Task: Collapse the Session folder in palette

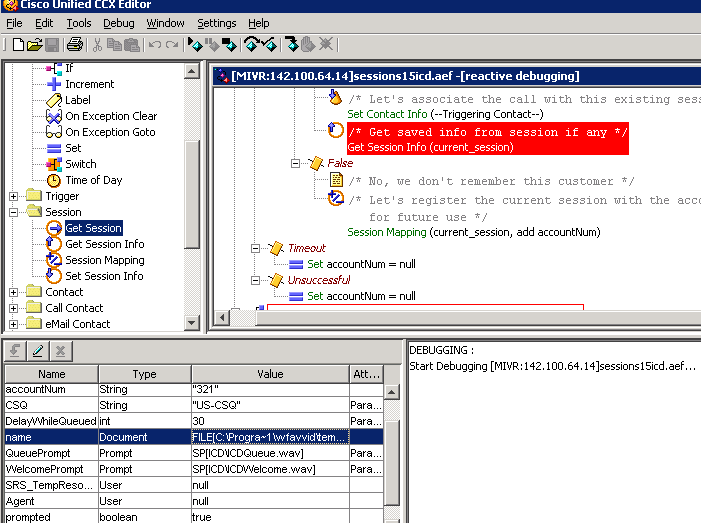Action: pyautogui.click(x=13, y=212)
